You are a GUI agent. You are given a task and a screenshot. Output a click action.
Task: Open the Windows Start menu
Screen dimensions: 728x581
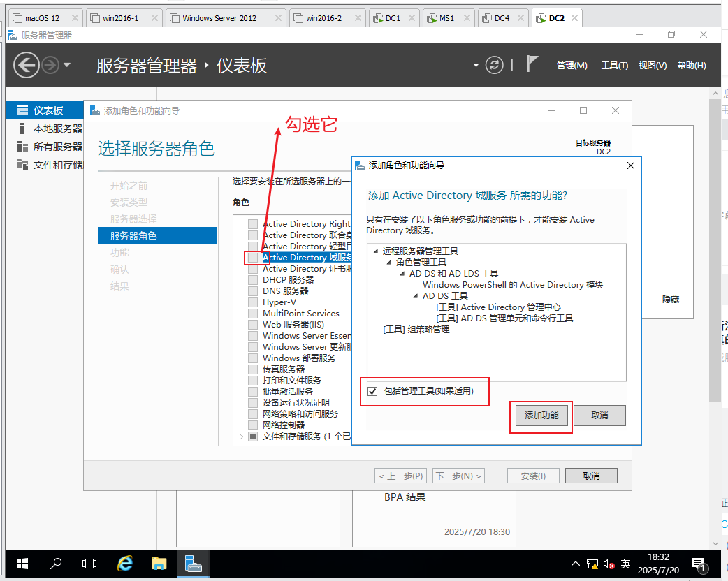point(22,564)
